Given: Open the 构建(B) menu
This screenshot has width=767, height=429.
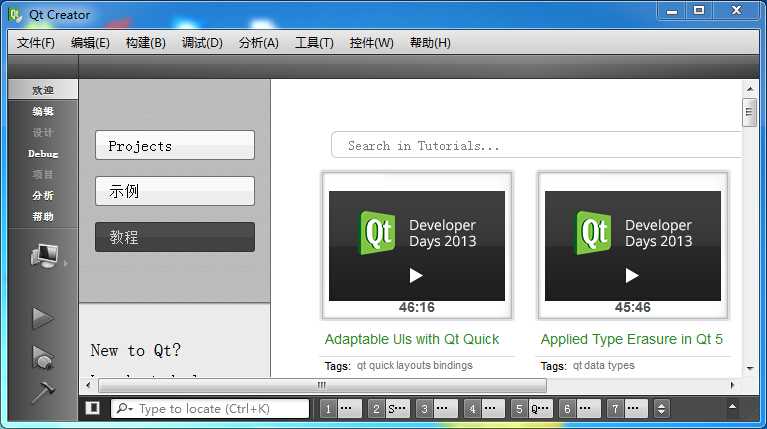Looking at the screenshot, I should pos(145,43).
